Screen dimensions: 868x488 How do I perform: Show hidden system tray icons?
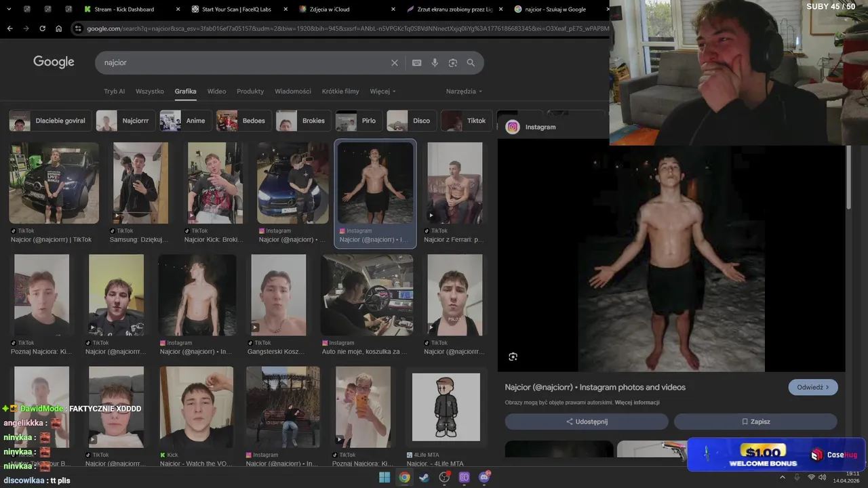coord(783,477)
